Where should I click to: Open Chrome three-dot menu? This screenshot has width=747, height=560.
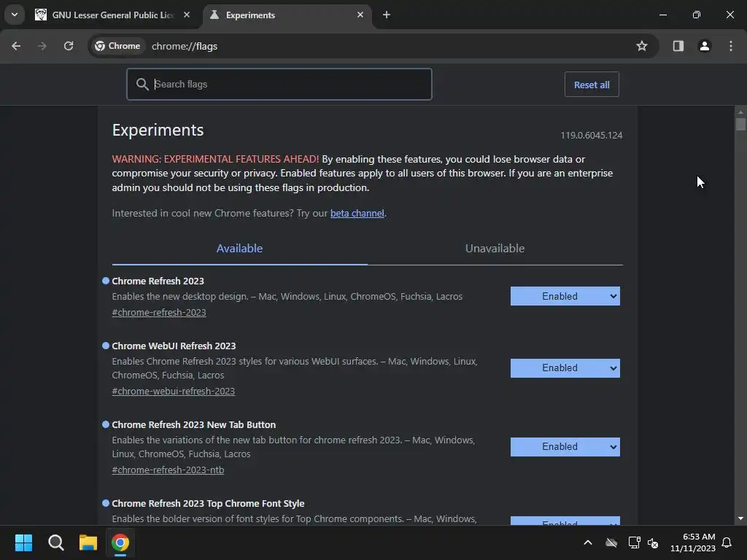pyautogui.click(x=731, y=46)
